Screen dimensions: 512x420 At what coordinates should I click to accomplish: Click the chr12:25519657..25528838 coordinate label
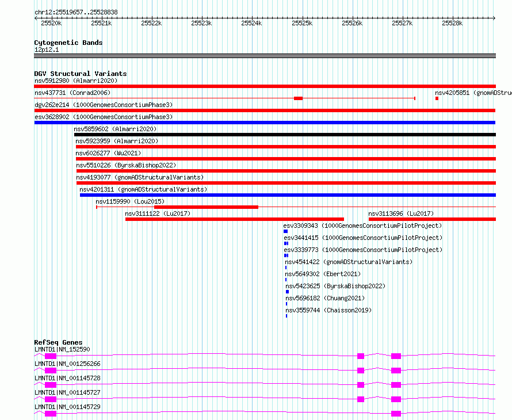(x=76, y=12)
